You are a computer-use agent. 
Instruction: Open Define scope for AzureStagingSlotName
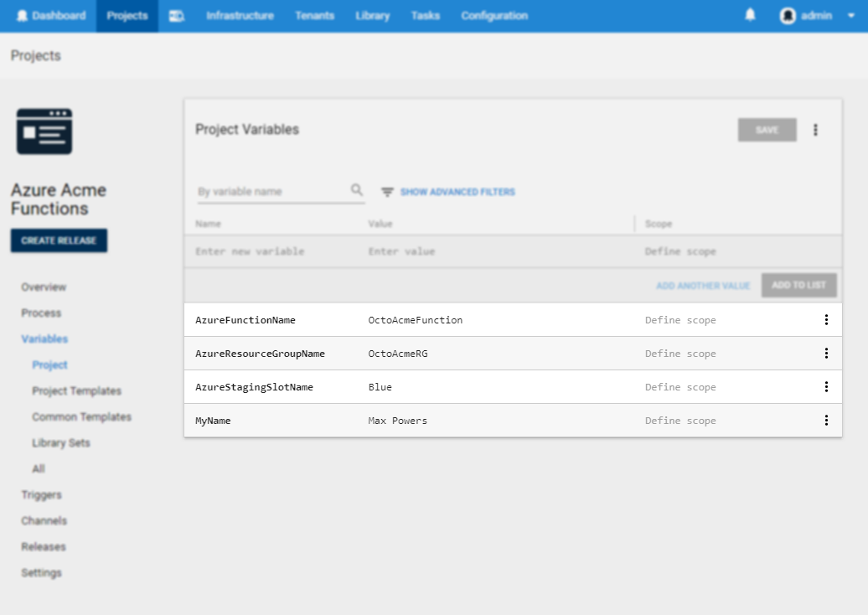point(680,387)
